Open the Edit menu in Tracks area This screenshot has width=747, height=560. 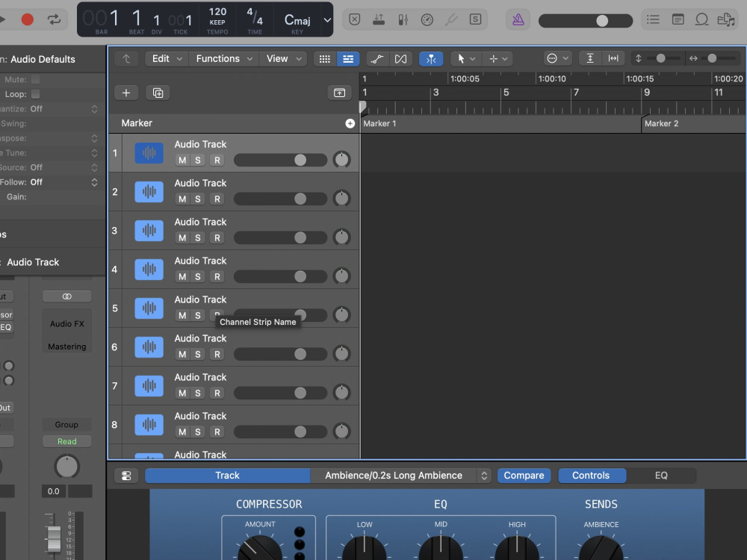[167, 58]
